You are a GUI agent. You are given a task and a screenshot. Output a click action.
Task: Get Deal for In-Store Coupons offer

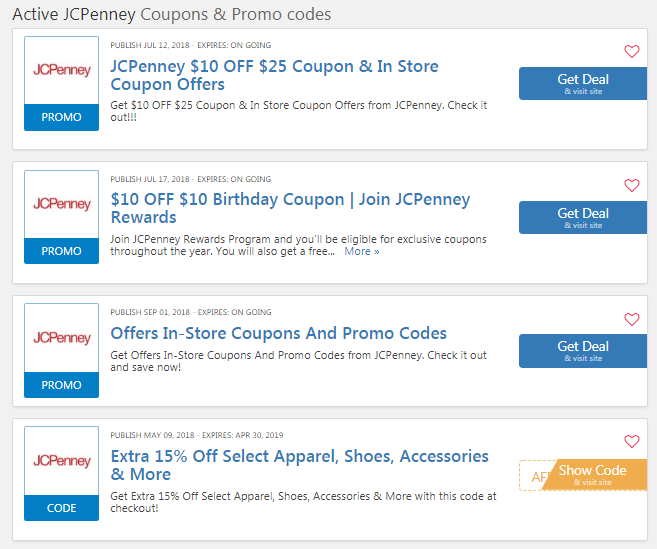pyautogui.click(x=582, y=351)
